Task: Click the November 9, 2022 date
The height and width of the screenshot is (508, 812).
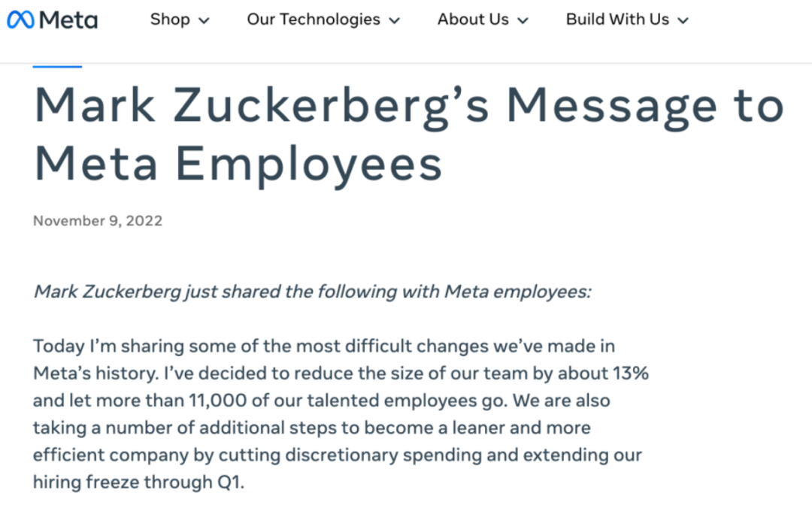Action: click(98, 221)
